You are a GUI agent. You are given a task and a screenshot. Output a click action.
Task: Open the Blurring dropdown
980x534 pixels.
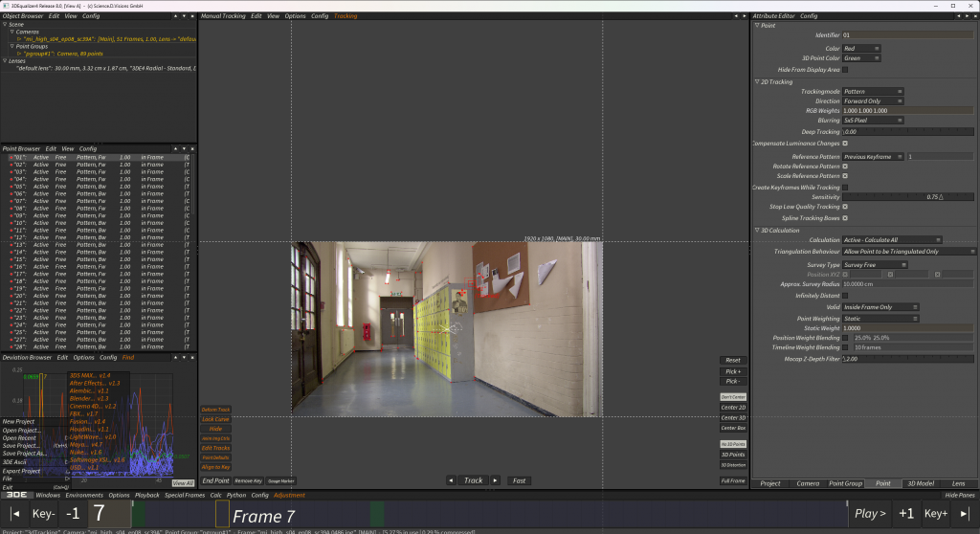point(873,121)
